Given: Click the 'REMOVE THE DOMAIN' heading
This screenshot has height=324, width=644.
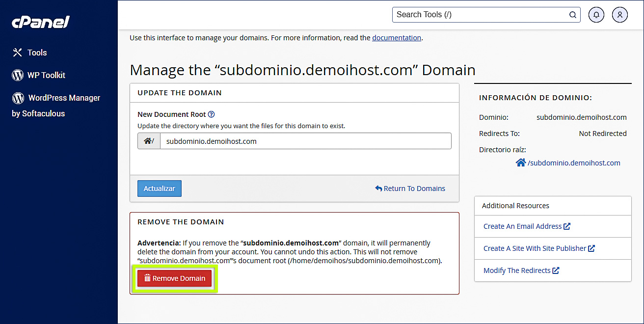Looking at the screenshot, I should click(x=181, y=222).
